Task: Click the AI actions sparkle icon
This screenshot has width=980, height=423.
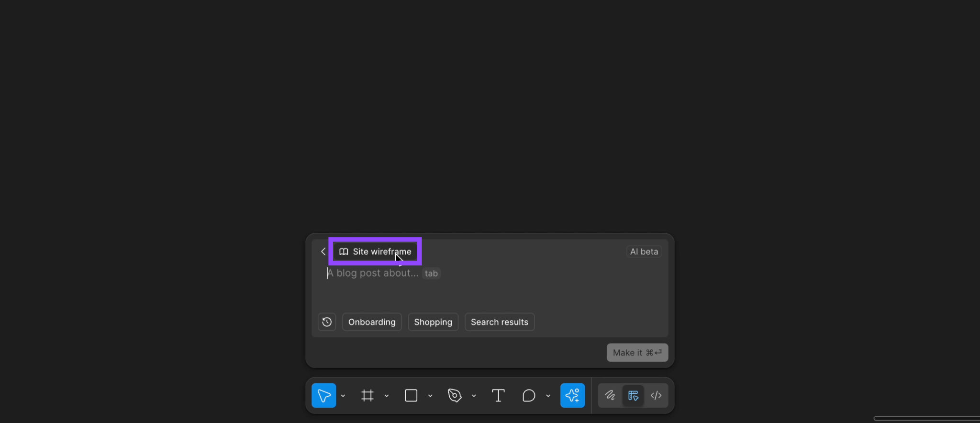Action: [x=572, y=396]
